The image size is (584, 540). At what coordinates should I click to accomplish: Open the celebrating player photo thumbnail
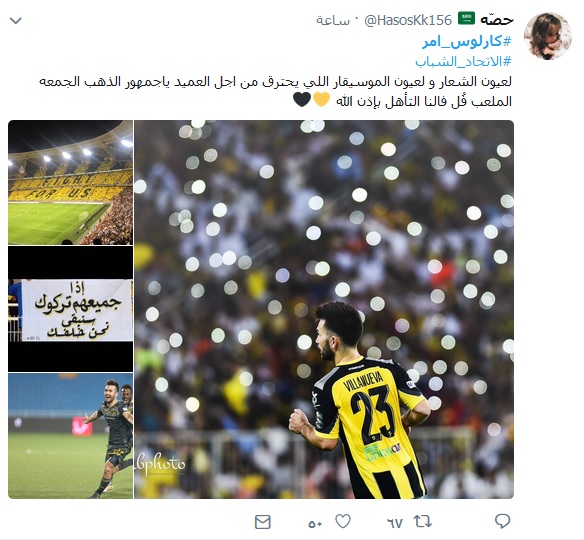[70, 436]
